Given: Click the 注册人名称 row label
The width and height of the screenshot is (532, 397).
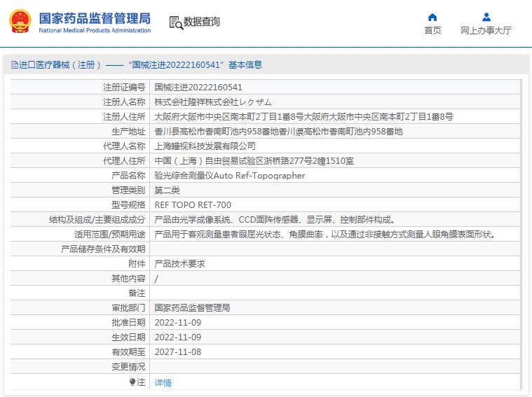Looking at the screenshot, I should click(x=124, y=102).
